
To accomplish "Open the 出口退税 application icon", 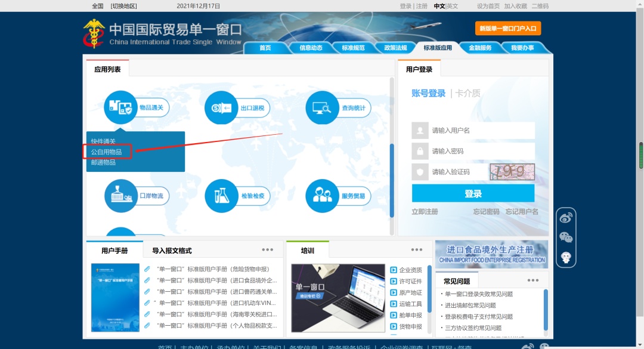I will [221, 108].
